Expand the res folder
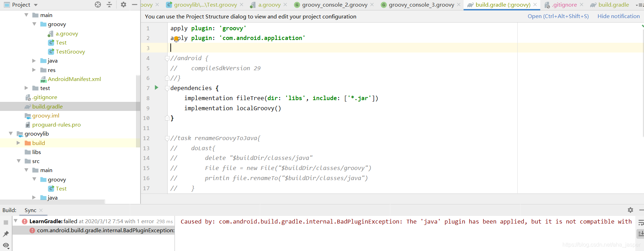 [34, 70]
